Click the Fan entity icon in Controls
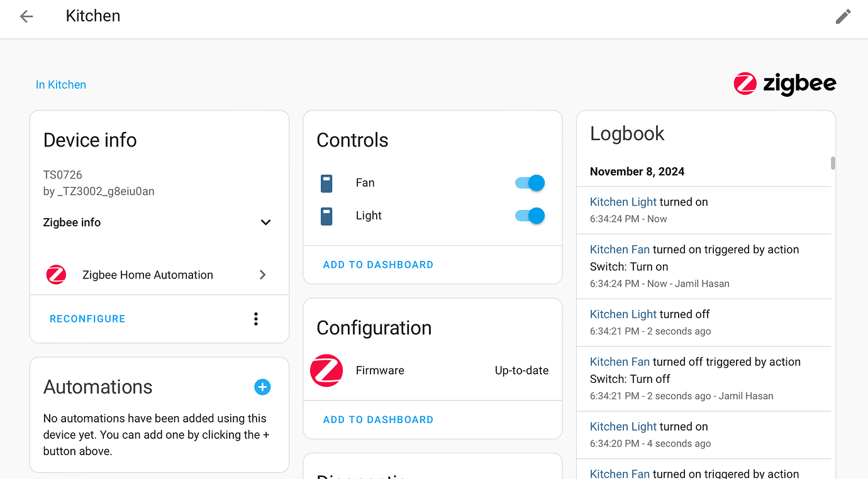The width and height of the screenshot is (868, 479). point(326,183)
